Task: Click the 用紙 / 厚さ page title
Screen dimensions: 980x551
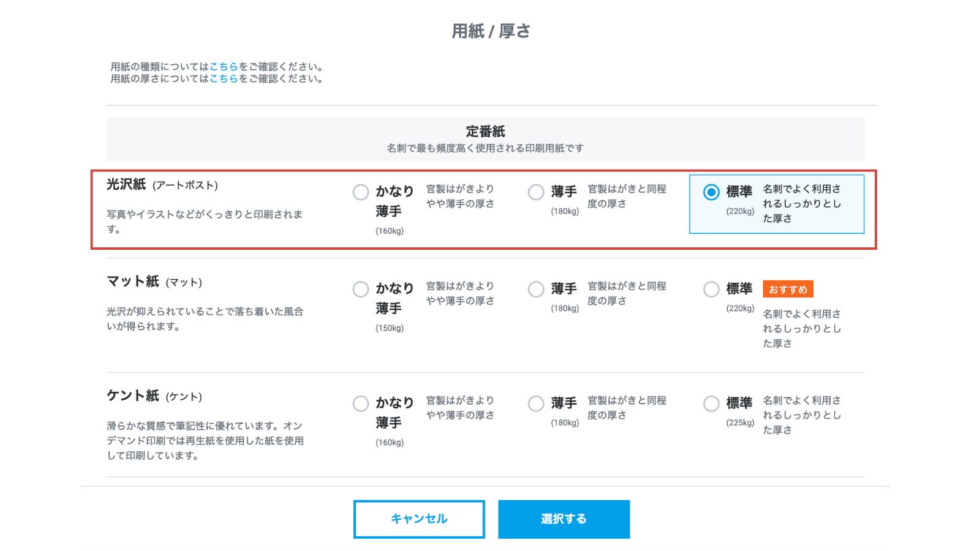Action: point(491,31)
